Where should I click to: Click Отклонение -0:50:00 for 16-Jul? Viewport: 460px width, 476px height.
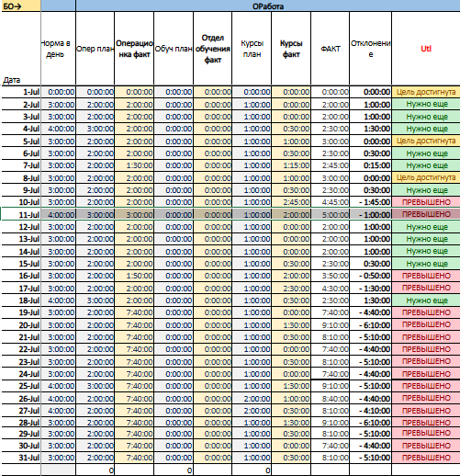click(371, 276)
